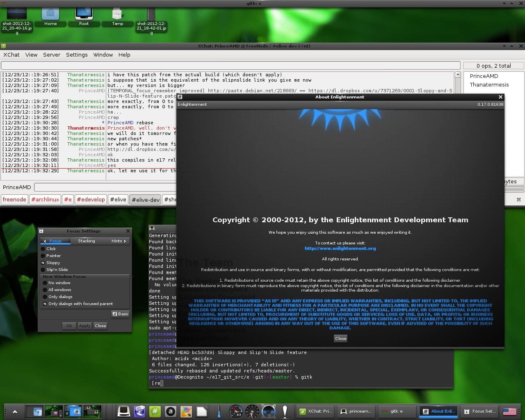Click the US flag keyboard layout icon
525x420 pixels.
coord(509,411)
